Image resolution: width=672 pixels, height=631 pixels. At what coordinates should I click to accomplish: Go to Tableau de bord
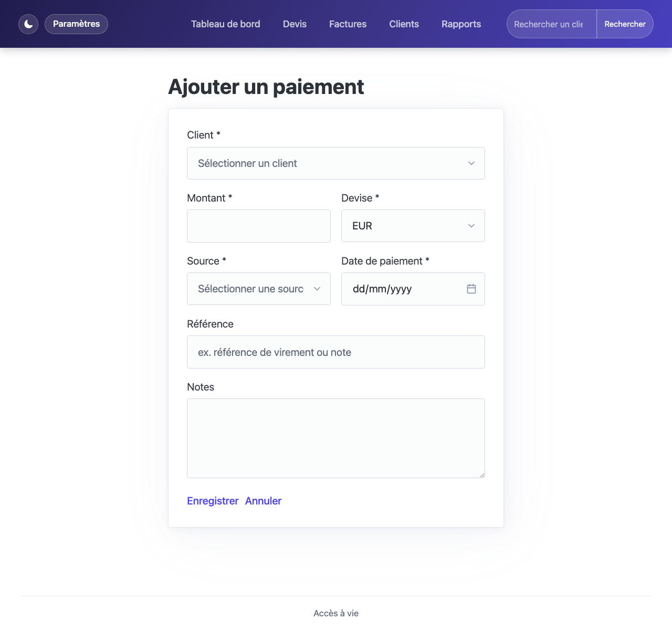(x=226, y=24)
